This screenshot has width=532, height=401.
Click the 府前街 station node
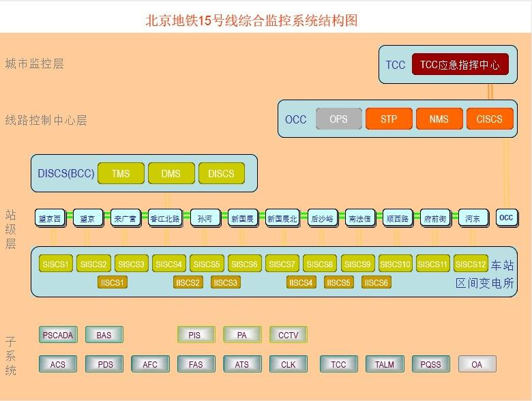(435, 218)
